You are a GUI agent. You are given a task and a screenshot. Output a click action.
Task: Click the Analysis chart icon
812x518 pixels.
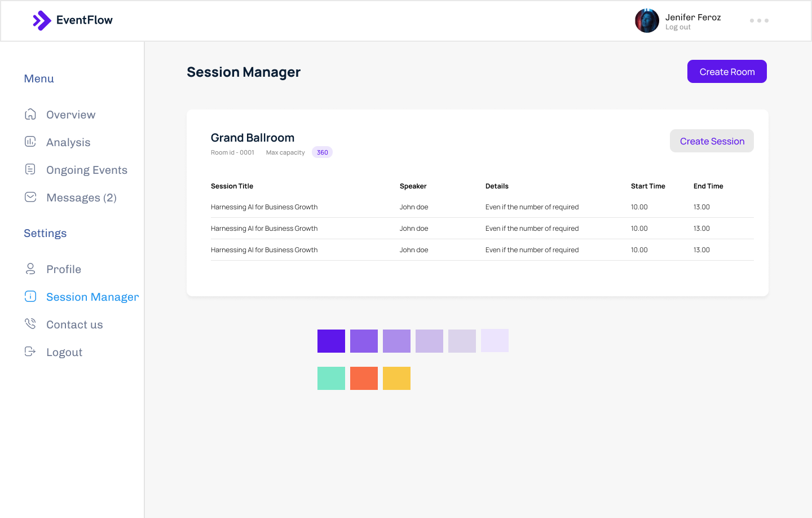point(30,142)
